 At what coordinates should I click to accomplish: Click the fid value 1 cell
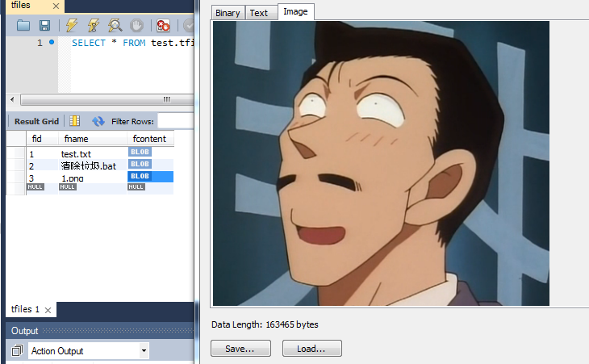[42, 153]
